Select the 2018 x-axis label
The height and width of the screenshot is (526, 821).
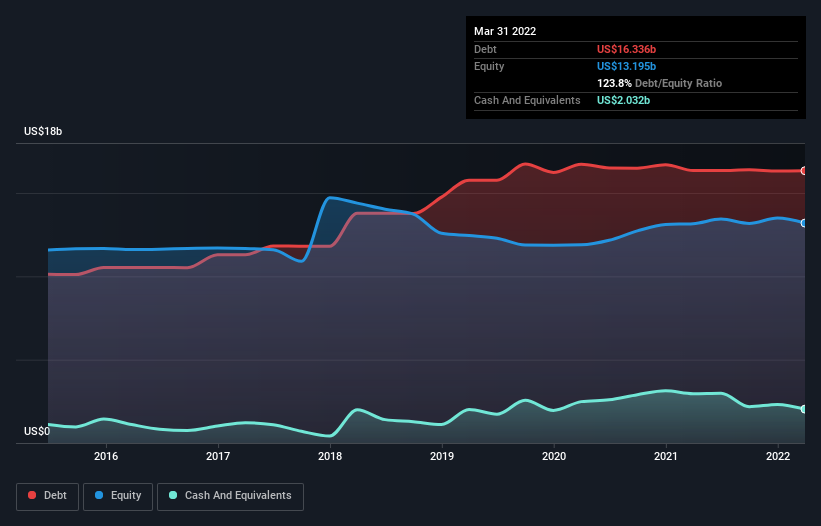330,456
